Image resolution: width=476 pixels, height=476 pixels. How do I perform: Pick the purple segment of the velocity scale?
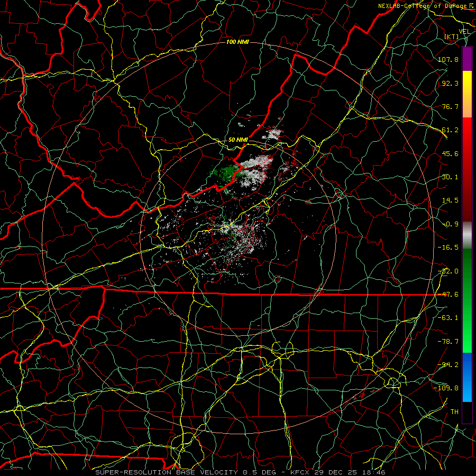467,59
